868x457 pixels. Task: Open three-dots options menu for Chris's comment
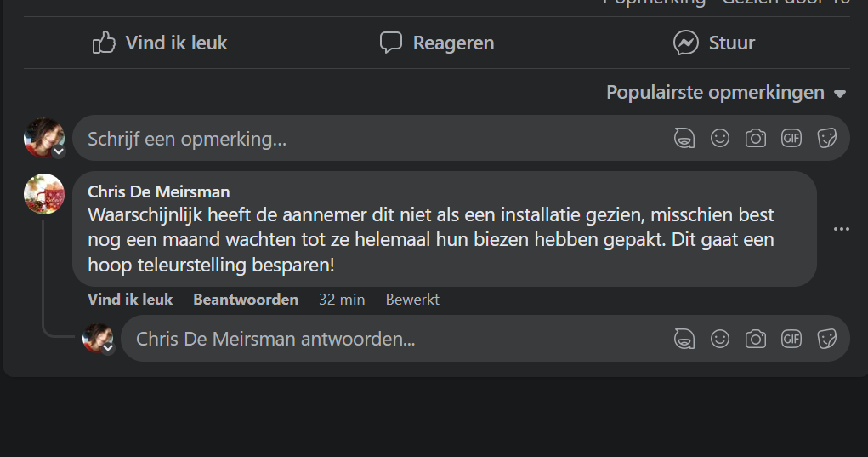coord(842,229)
